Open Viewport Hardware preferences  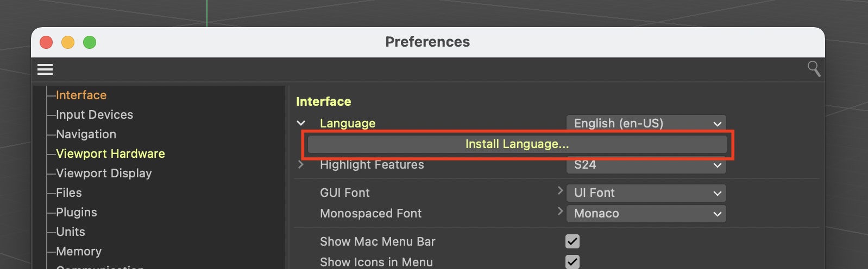pyautogui.click(x=110, y=154)
